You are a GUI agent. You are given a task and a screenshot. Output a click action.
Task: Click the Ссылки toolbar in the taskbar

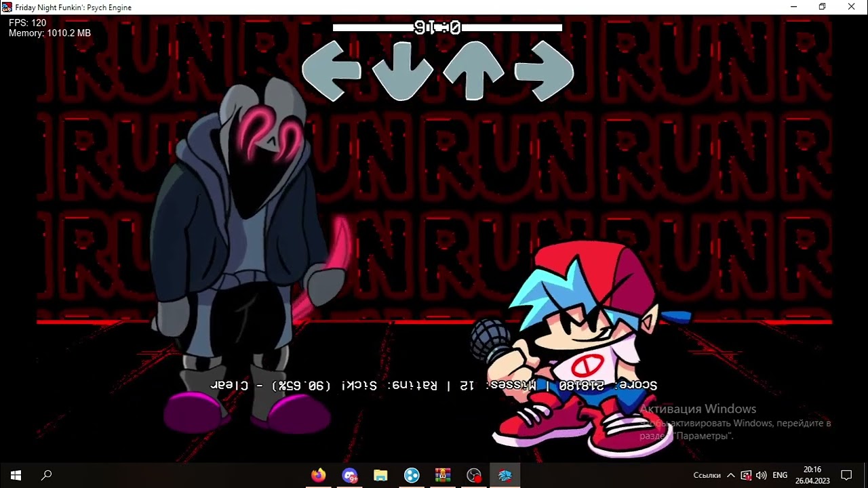707,475
